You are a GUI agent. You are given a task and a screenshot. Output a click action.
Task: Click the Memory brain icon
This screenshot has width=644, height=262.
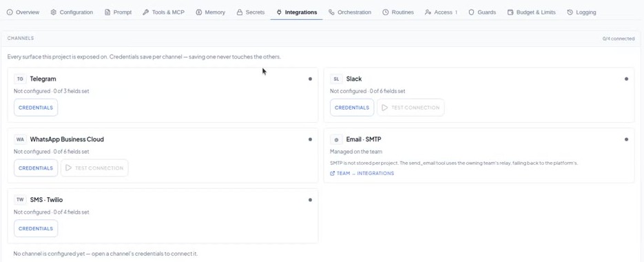199,12
